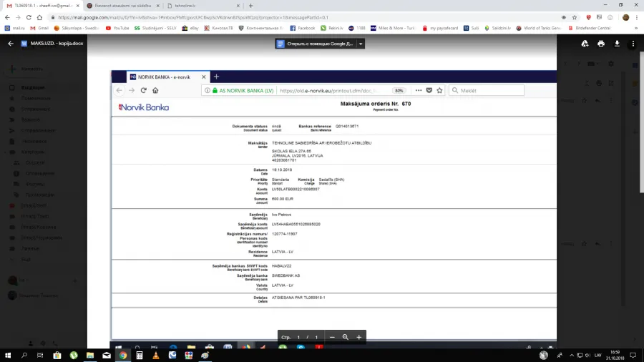The height and width of the screenshot is (362, 644).
Task: Open preview more actions three-dot menu
Action: 633,44
